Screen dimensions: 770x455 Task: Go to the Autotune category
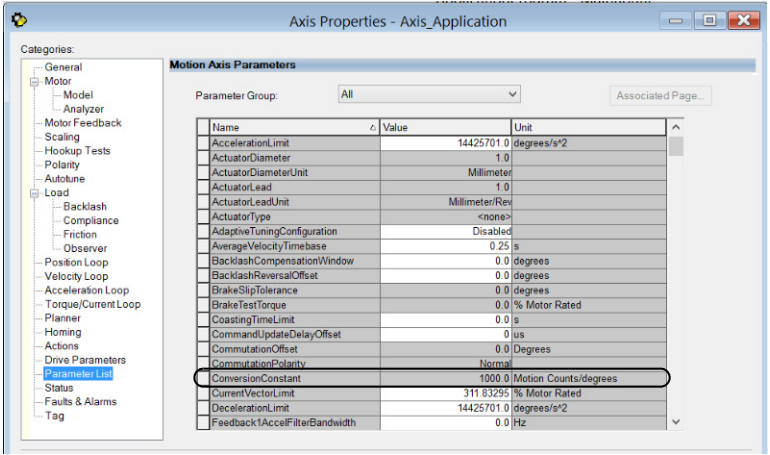pyautogui.click(x=66, y=179)
